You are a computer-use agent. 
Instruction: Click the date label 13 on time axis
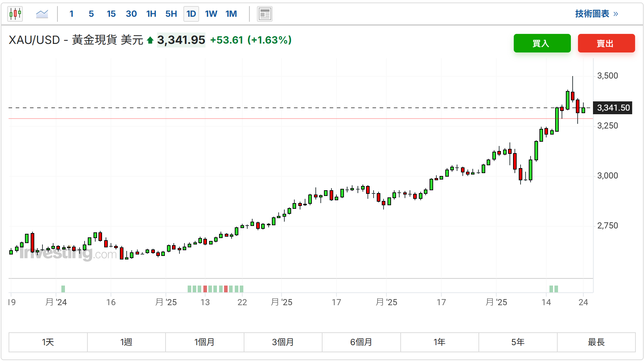click(x=205, y=302)
